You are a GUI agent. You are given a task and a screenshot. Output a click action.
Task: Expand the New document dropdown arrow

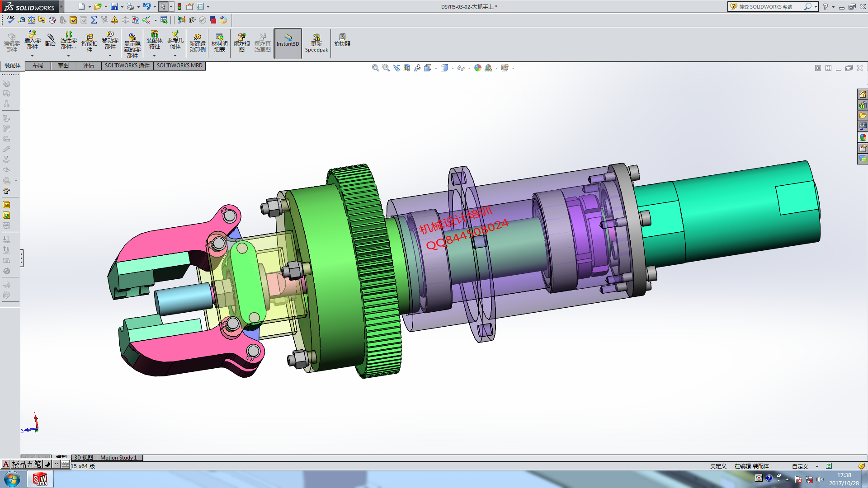[x=90, y=7]
